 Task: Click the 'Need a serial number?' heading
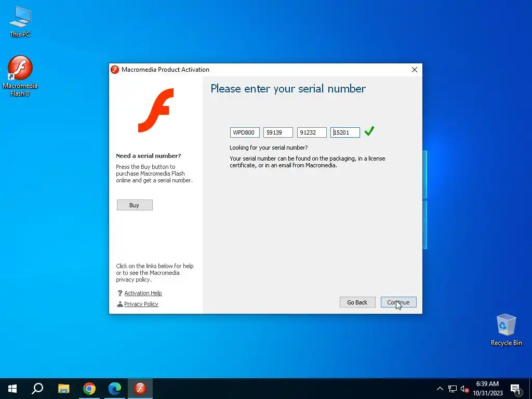click(148, 156)
